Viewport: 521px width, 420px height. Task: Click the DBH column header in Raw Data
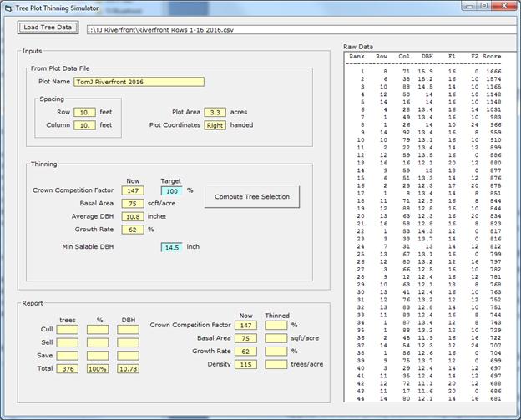[427, 57]
